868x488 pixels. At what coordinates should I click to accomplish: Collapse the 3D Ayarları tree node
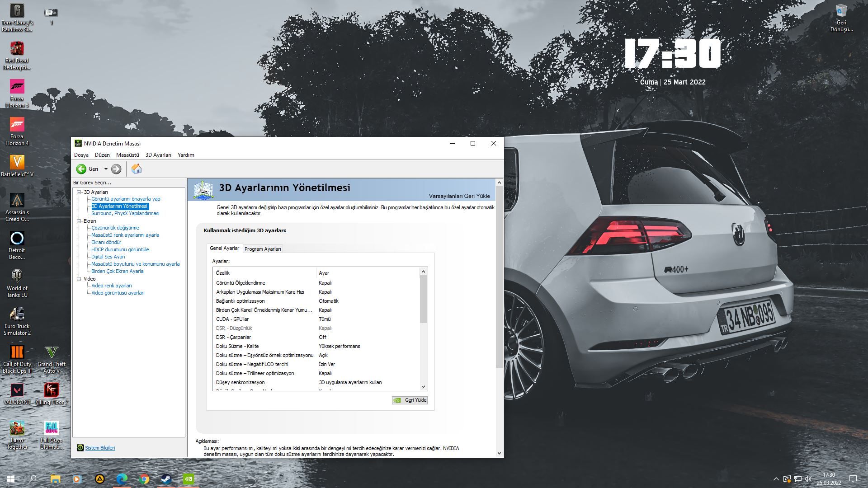tap(79, 192)
